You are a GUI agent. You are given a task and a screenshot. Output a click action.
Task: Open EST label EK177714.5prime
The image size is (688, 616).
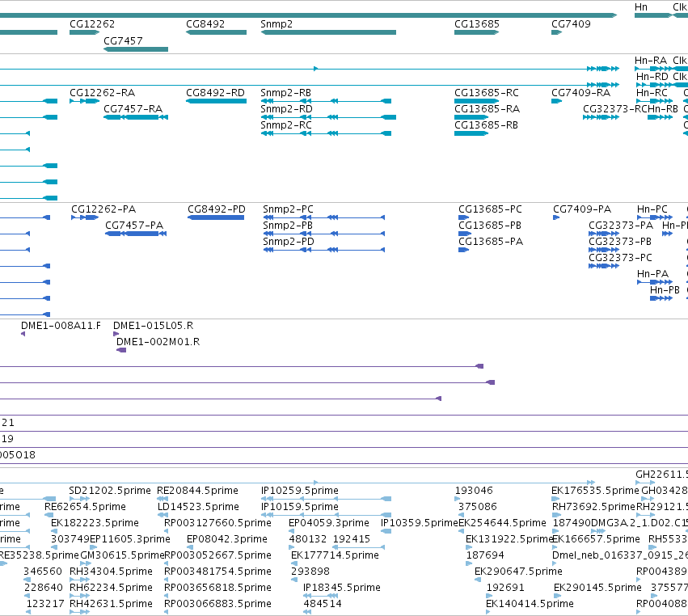pos(335,555)
